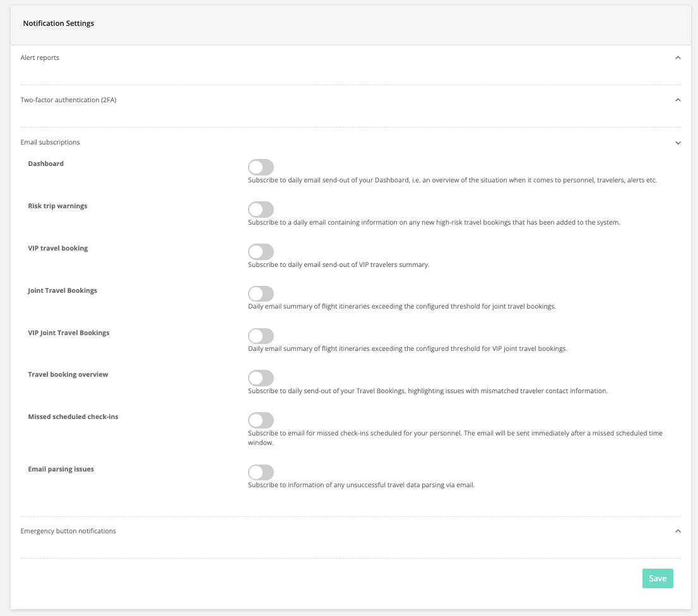Click the chevron next to Alert reports
Viewport: 698px width, 616px height.
[678, 57]
